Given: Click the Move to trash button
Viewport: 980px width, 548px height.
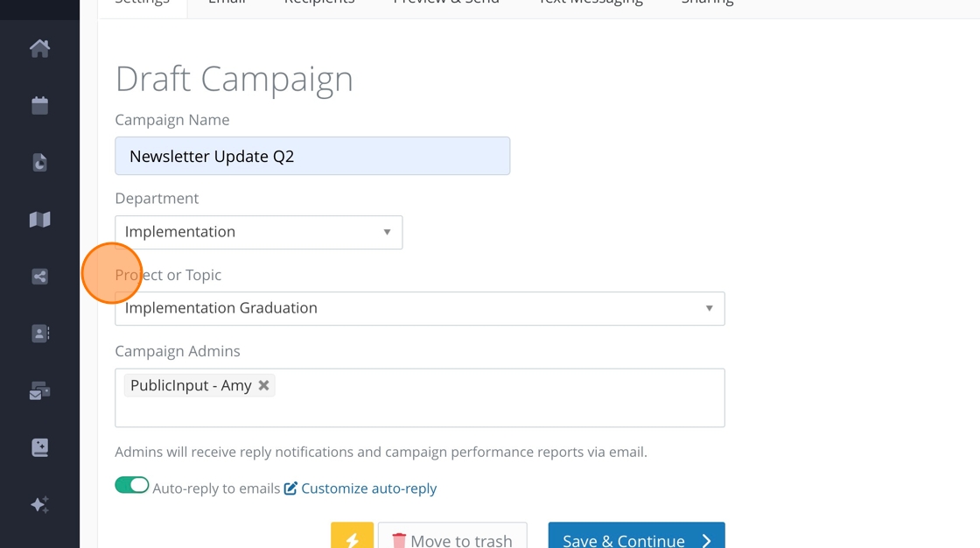Looking at the screenshot, I should [x=452, y=539].
